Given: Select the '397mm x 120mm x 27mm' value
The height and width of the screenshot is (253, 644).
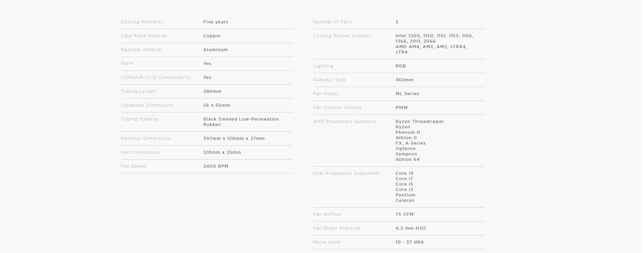Looking at the screenshot, I should point(234,139).
